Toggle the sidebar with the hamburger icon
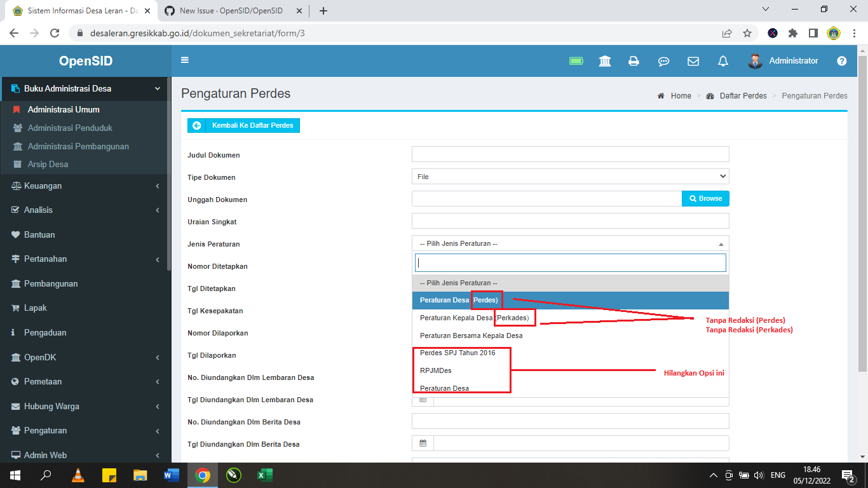868x488 pixels. [x=184, y=60]
